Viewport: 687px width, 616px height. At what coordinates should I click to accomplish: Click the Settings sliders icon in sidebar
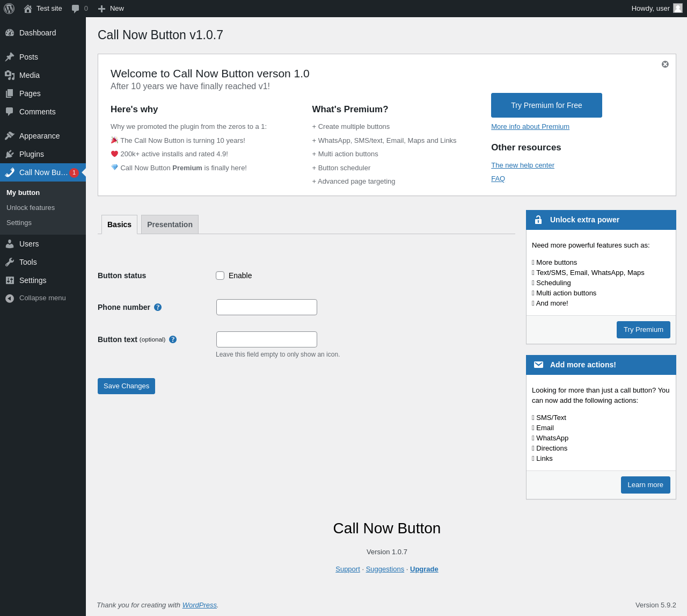coord(10,280)
